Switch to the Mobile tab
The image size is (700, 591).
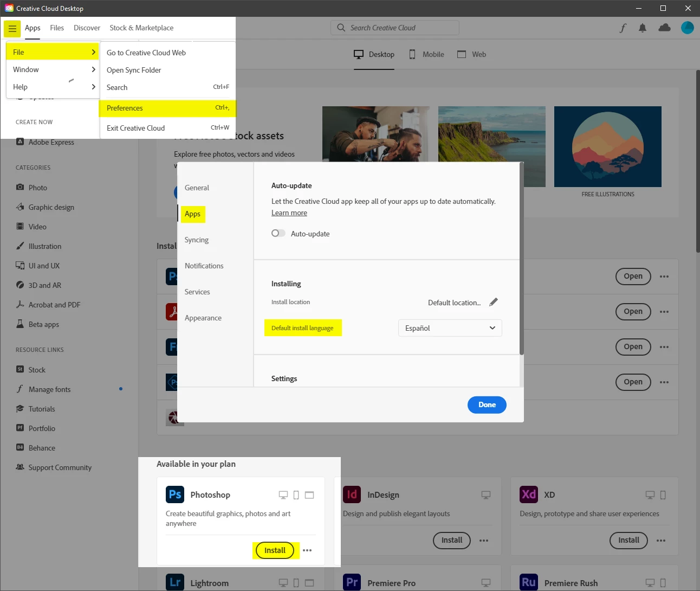(x=426, y=54)
